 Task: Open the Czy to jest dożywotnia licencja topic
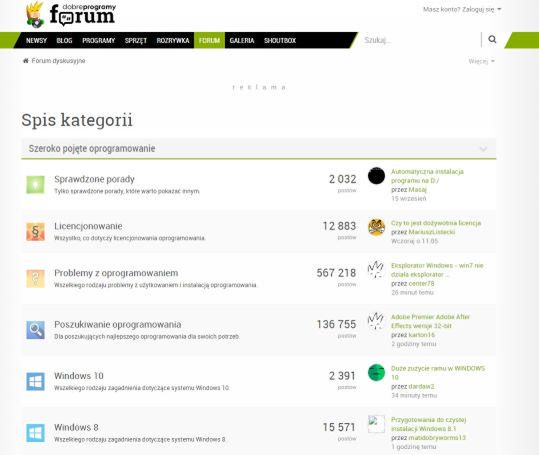tap(436, 223)
